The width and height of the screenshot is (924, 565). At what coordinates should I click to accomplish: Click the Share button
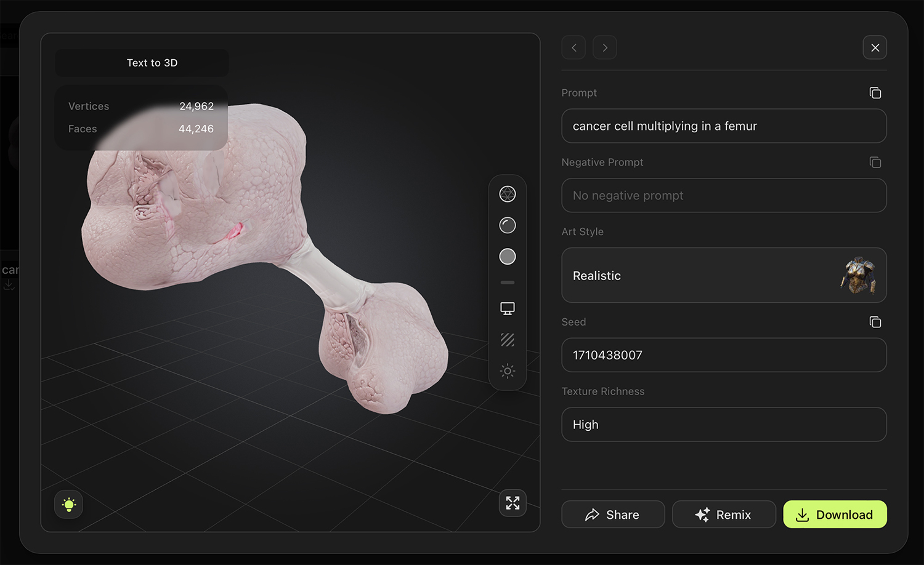[613, 515]
